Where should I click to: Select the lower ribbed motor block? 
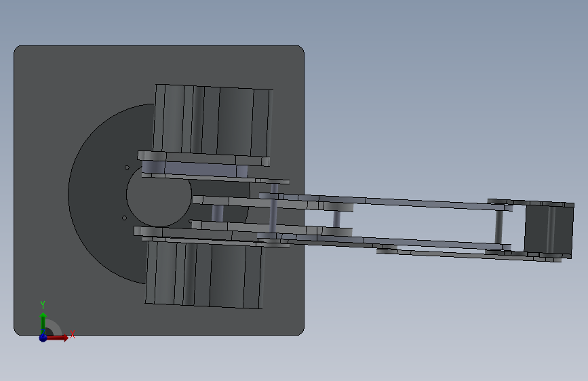click(x=204, y=275)
